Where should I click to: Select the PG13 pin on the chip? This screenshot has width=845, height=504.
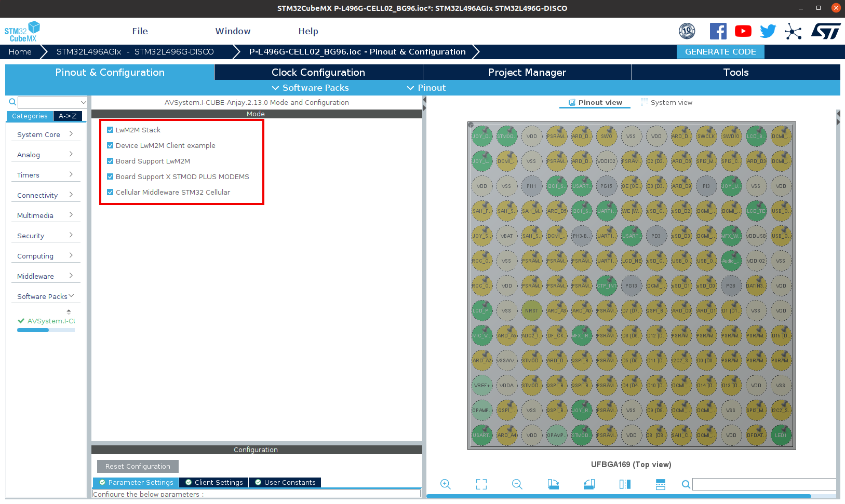click(x=631, y=286)
